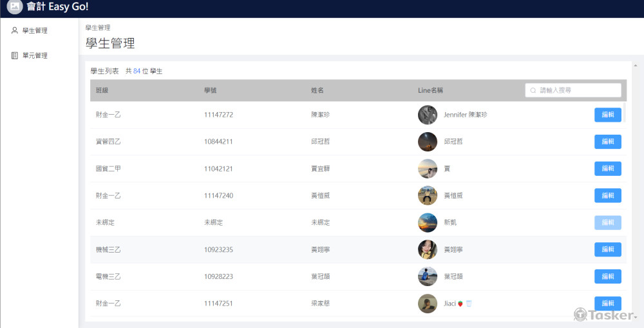Click student number 10928223

pyautogui.click(x=218, y=276)
